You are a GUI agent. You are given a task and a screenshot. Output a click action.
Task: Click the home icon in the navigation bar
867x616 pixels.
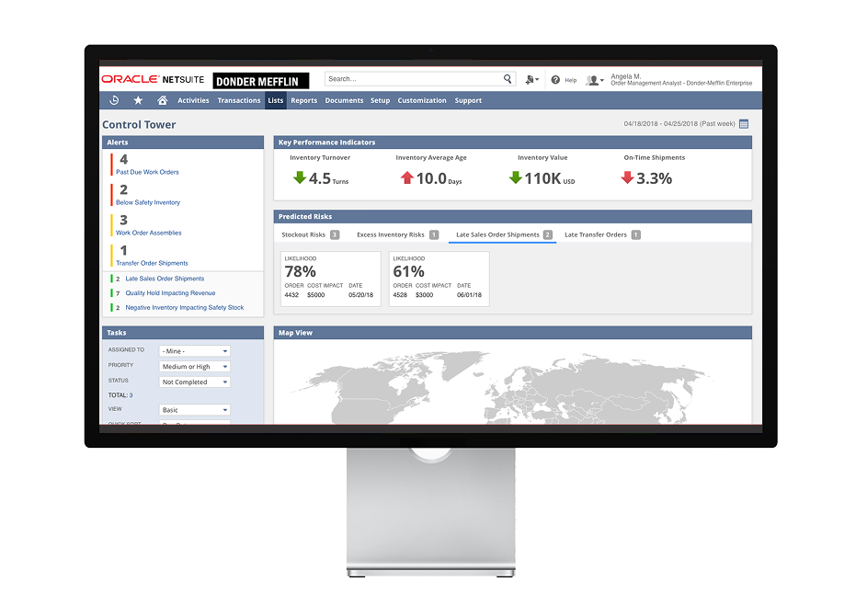162,100
